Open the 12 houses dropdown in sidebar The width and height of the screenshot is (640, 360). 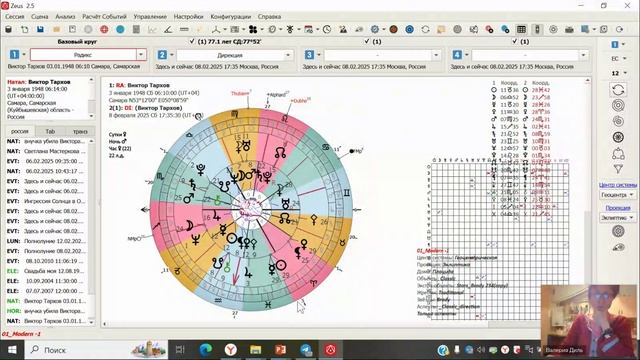pyautogui.click(x=619, y=73)
